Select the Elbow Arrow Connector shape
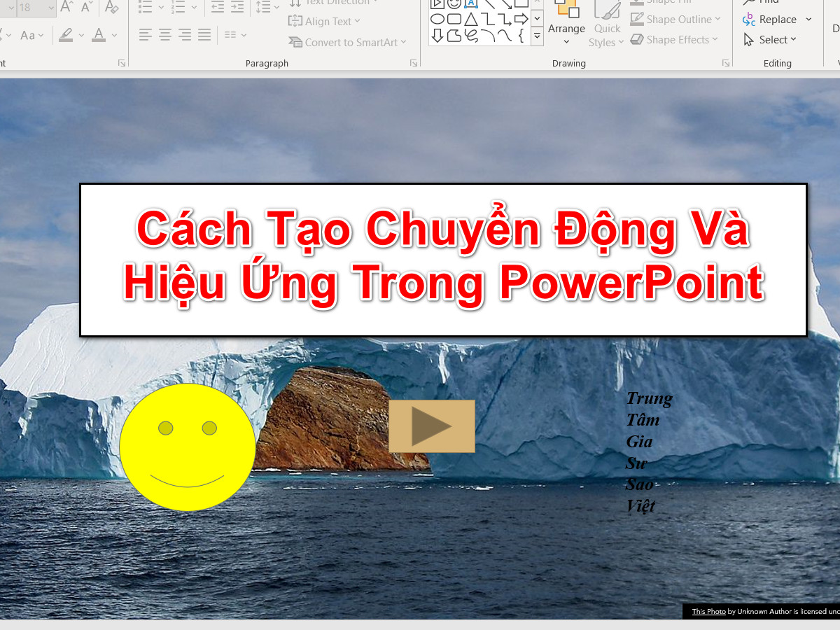840x630 pixels. [x=504, y=19]
